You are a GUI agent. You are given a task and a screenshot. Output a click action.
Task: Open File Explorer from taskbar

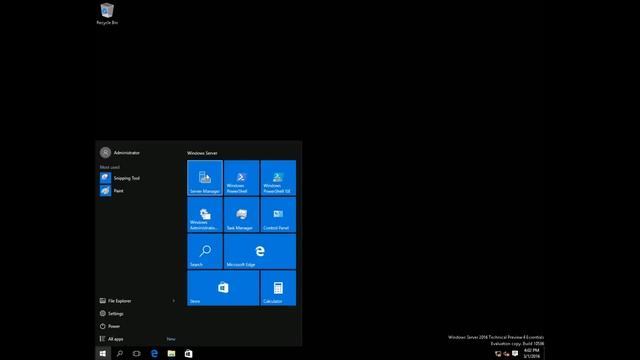coord(171,353)
